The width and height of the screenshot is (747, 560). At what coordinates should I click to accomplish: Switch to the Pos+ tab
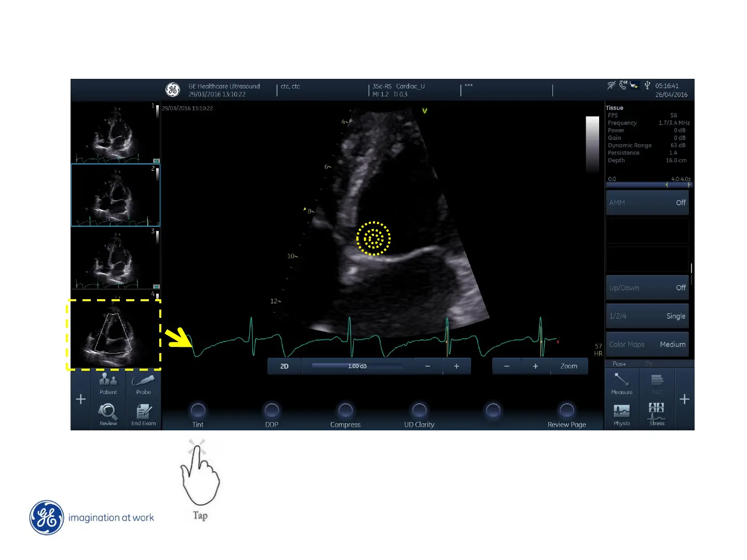click(x=619, y=364)
